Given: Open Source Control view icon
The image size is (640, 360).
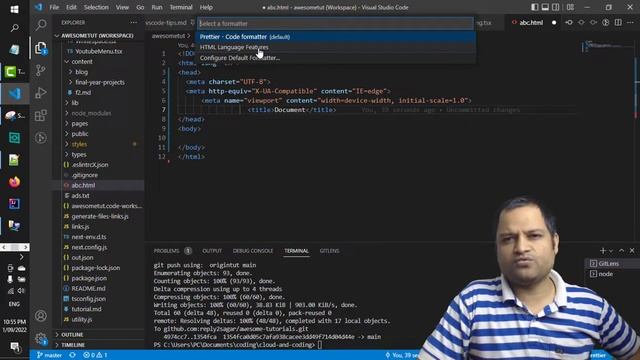Looking at the screenshot, I should [x=40, y=70].
